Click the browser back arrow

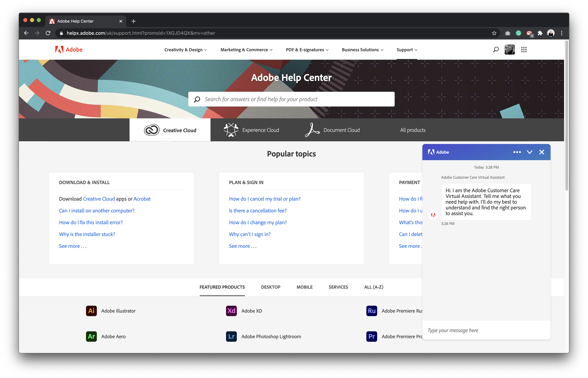point(26,33)
